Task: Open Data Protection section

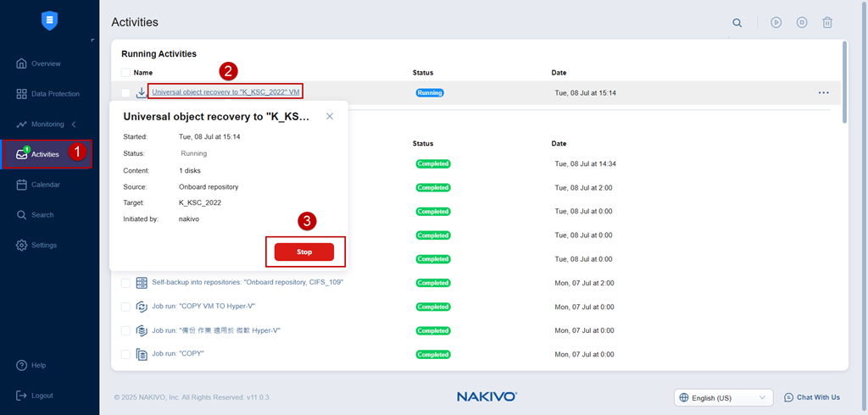Action: [48, 94]
